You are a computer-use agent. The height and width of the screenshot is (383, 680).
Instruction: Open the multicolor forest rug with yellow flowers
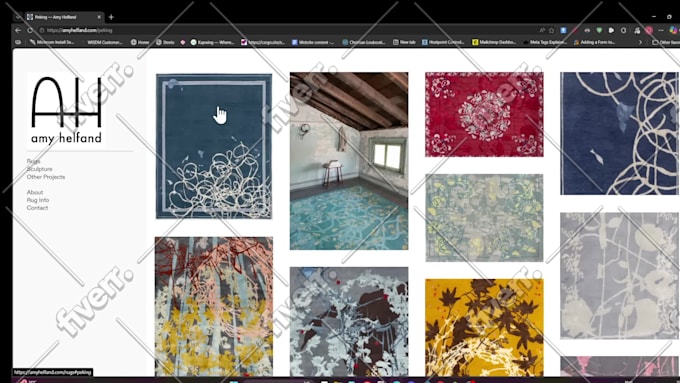pyautogui.click(x=214, y=306)
